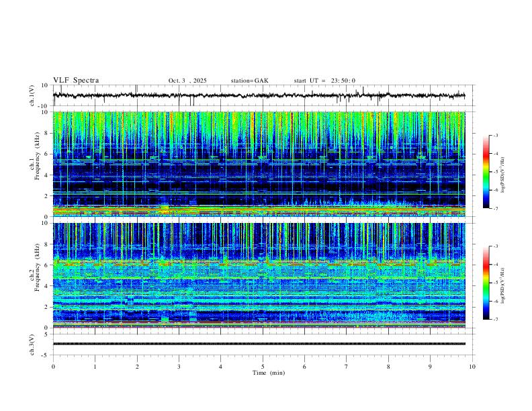Click the 0 kHz tick on ch.2 axis
The height and width of the screenshot is (411, 532).
point(46,328)
